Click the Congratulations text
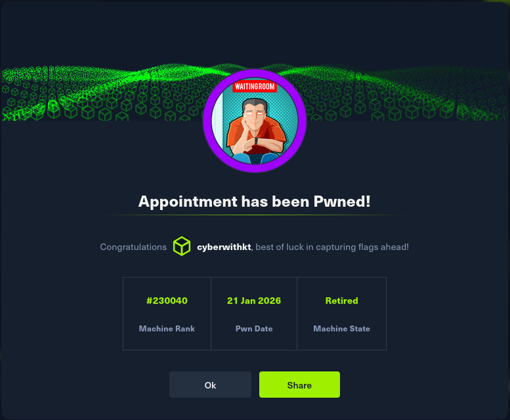The height and width of the screenshot is (420, 510). point(133,247)
